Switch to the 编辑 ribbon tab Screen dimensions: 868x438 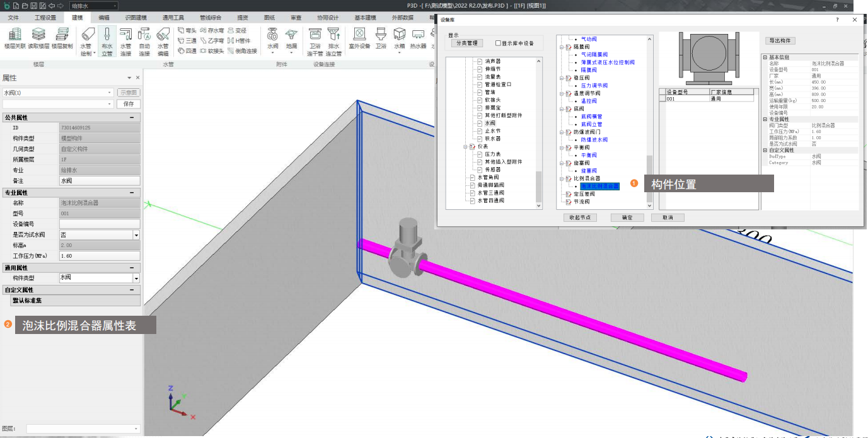point(103,18)
